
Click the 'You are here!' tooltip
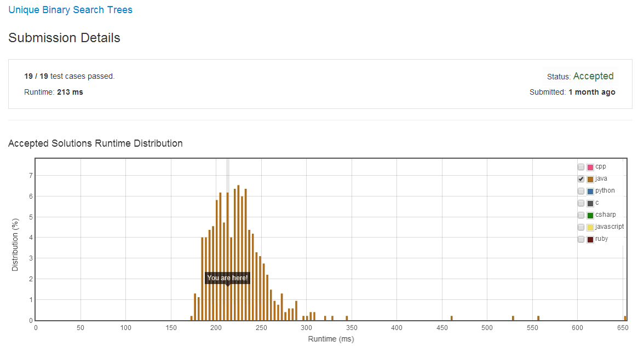(228, 278)
